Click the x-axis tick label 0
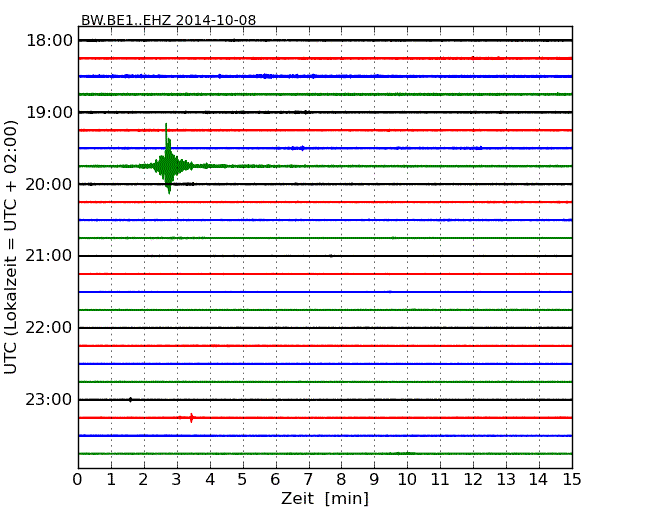 click(78, 480)
